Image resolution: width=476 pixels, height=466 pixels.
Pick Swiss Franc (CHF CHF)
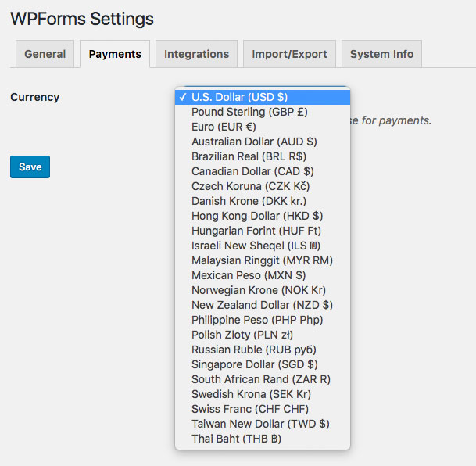[x=263, y=410]
